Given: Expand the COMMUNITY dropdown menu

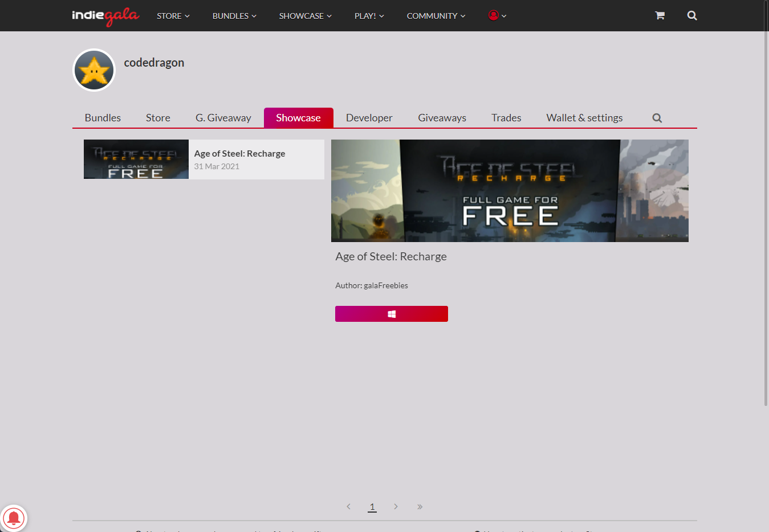Looking at the screenshot, I should (x=436, y=16).
